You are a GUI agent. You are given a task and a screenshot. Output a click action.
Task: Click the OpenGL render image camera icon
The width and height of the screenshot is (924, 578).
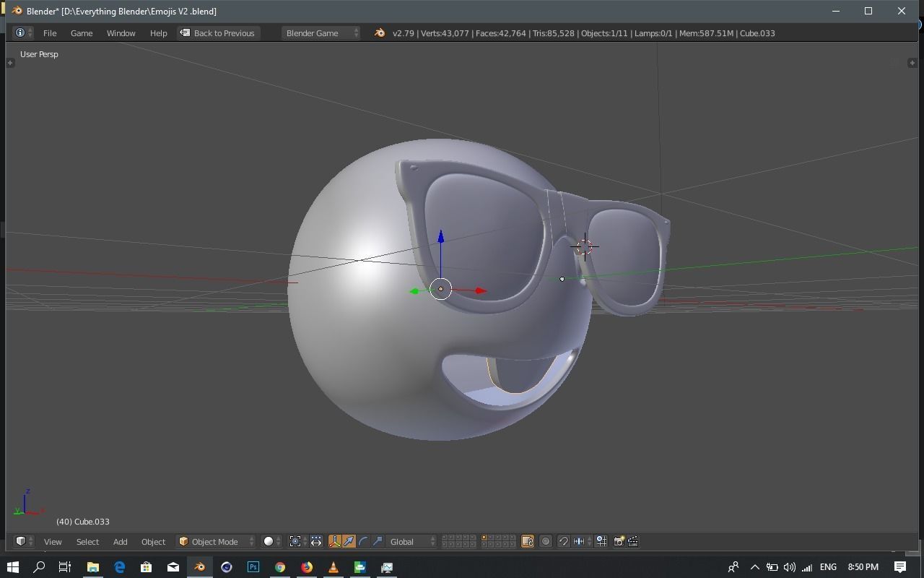pos(619,541)
